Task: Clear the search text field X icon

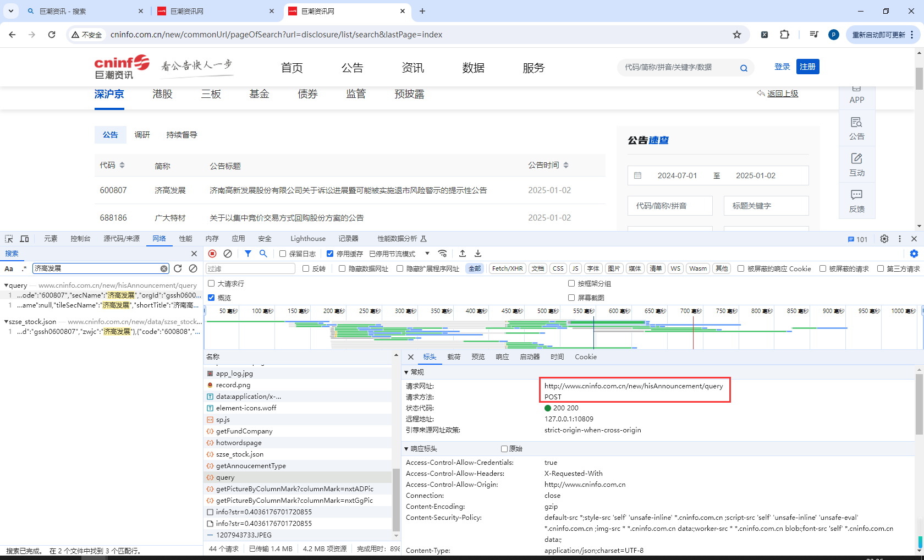Action: coord(164,268)
